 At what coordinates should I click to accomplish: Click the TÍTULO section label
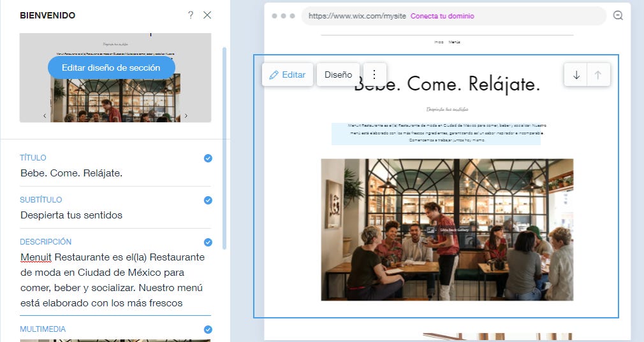33,158
